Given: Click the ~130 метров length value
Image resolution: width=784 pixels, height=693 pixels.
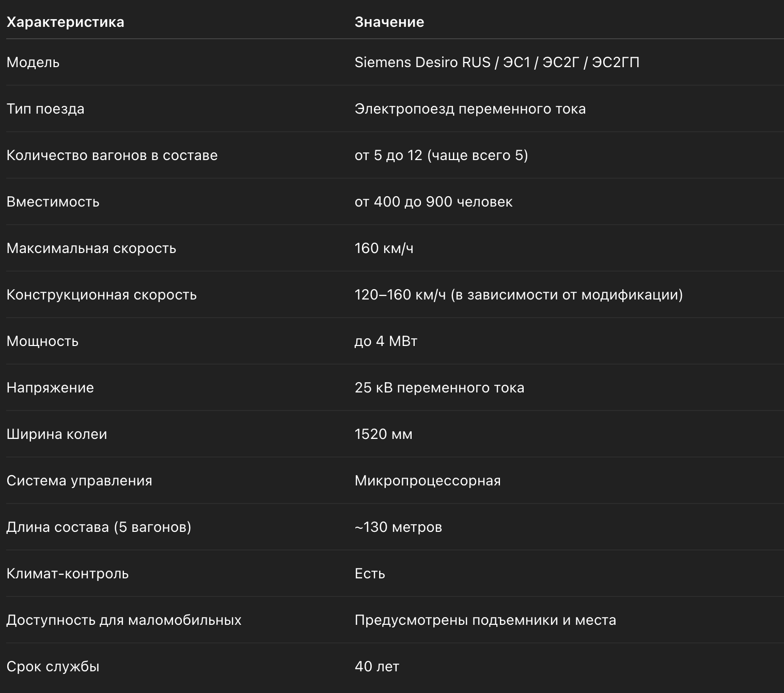Looking at the screenshot, I should tap(398, 527).
